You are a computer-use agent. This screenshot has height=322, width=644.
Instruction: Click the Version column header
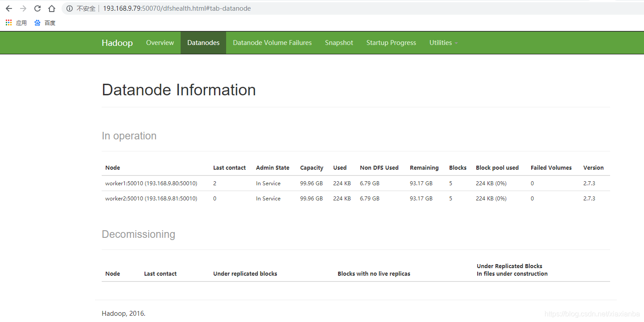pyautogui.click(x=593, y=168)
